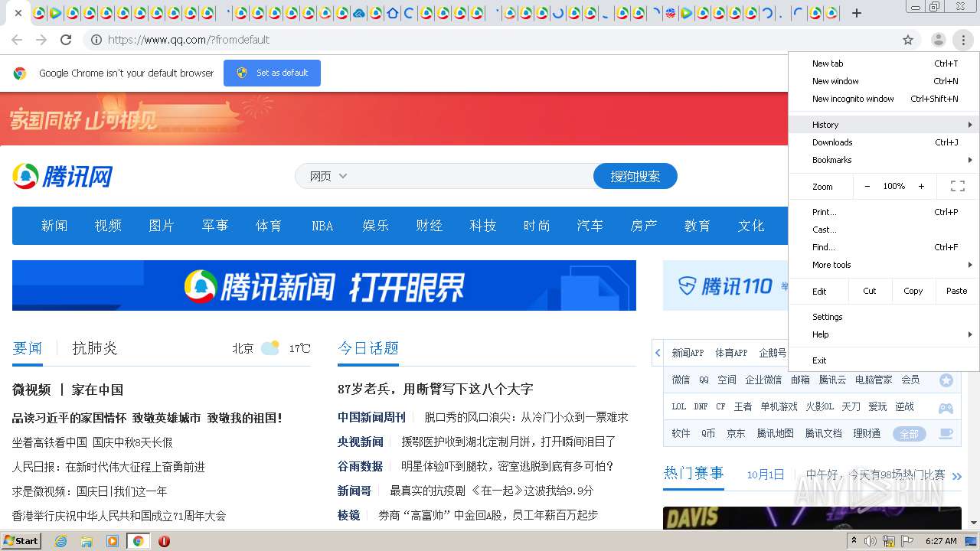Screen dimensions: 980x551
Task: Go back to the previous page
Action: [17, 40]
